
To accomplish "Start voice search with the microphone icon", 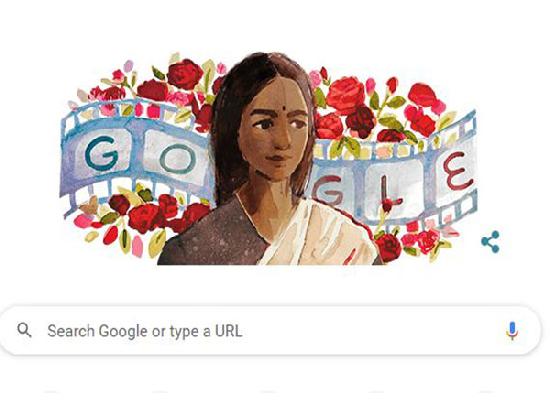I will point(512,330).
